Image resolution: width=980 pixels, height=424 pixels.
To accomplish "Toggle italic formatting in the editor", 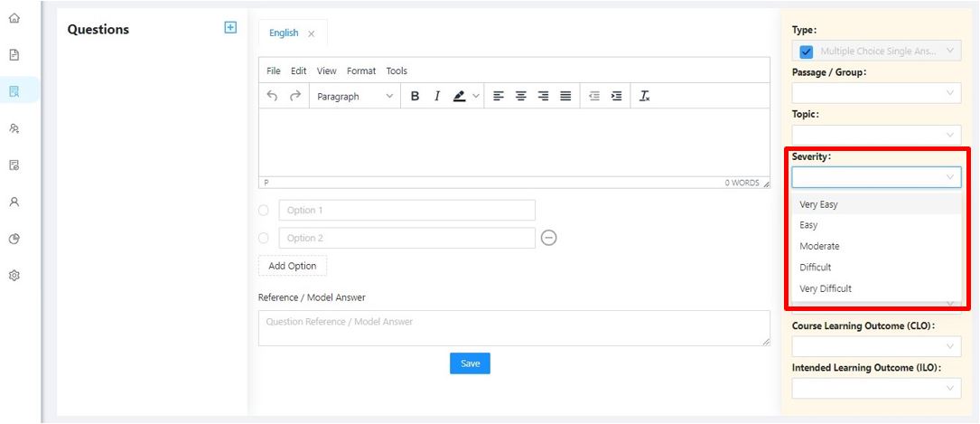I will click(436, 96).
